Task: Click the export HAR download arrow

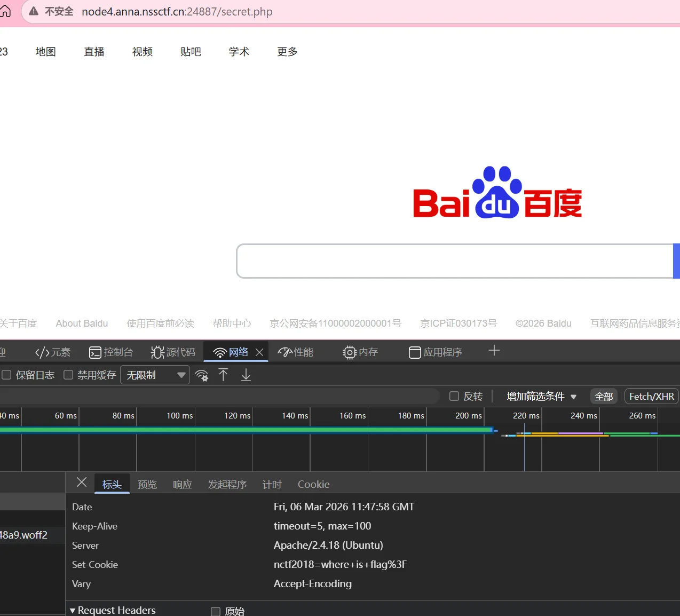Action: 246,375
